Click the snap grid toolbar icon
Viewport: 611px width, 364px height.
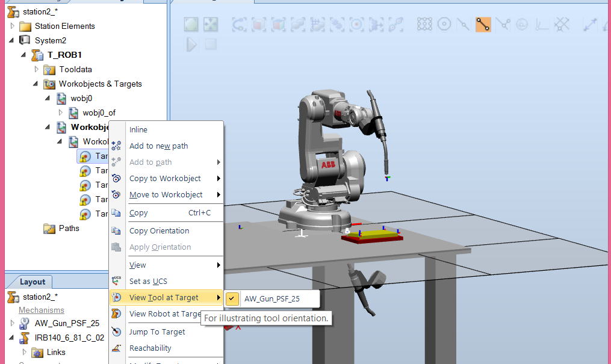coord(424,24)
